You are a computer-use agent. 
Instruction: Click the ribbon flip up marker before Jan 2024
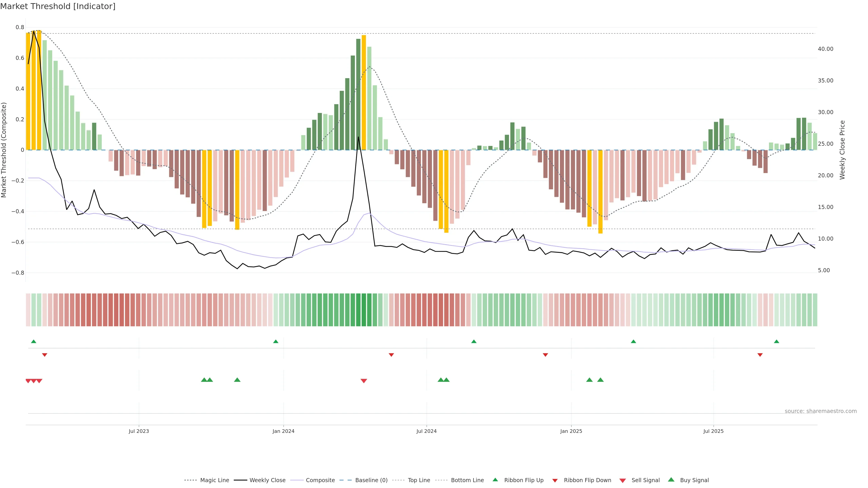[x=276, y=342]
